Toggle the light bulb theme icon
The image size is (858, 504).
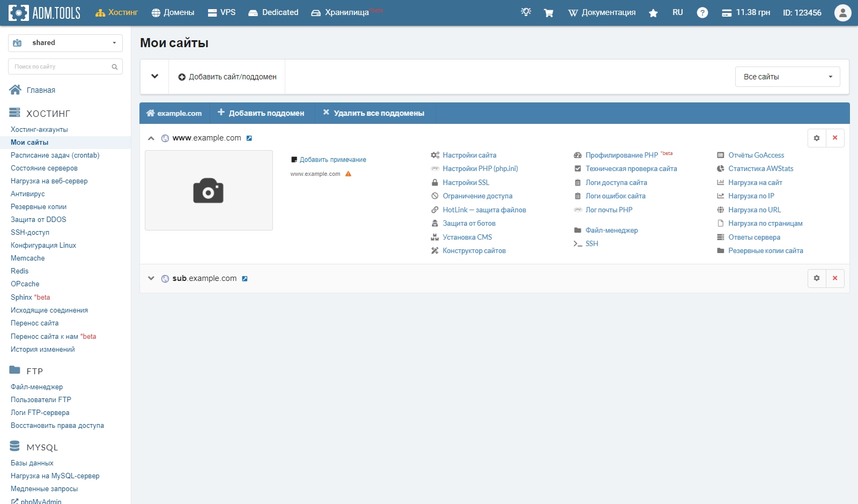point(526,12)
